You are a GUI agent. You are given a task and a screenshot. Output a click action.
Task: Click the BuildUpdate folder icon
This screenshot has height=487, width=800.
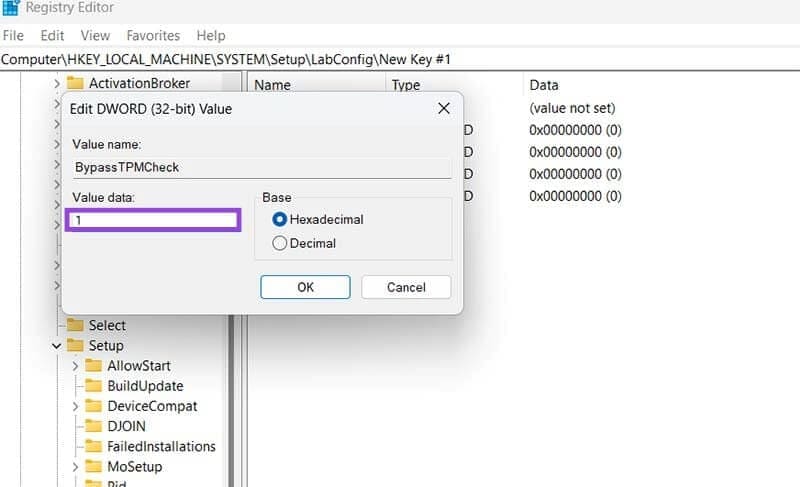point(93,386)
